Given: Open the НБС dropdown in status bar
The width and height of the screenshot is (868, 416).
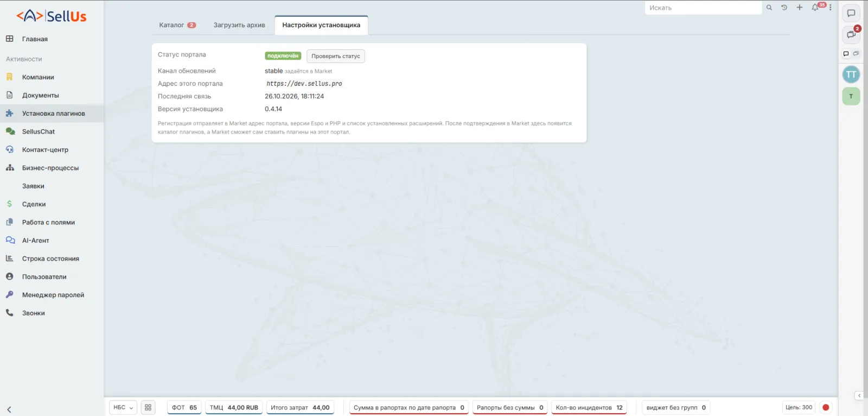Looking at the screenshot, I should coord(123,407).
